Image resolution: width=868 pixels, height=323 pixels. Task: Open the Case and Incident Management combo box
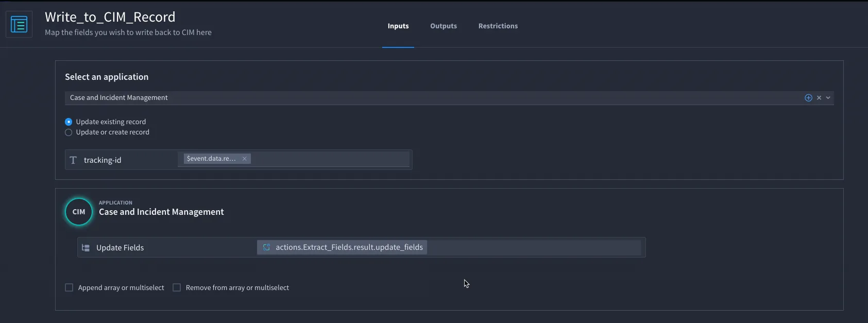[x=449, y=98]
